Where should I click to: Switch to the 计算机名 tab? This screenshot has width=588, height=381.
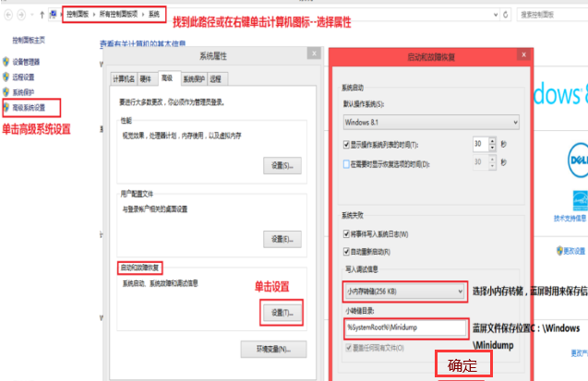[124, 78]
